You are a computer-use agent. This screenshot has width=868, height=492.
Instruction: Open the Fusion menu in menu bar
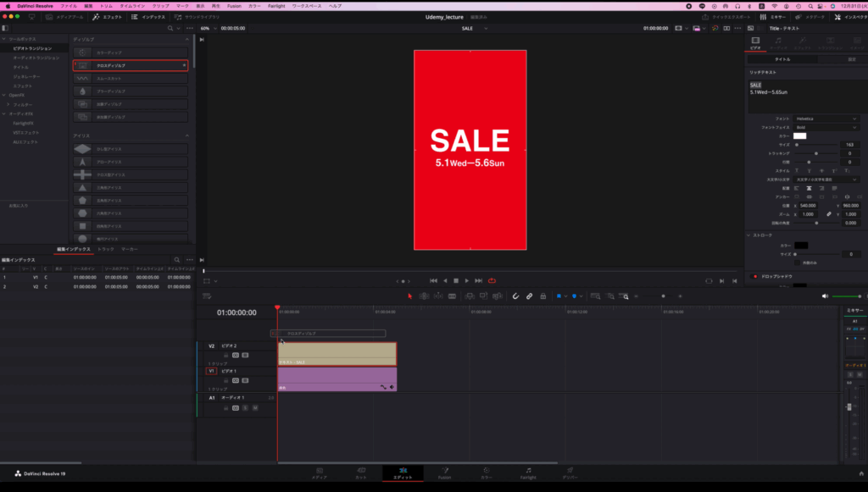(x=234, y=6)
